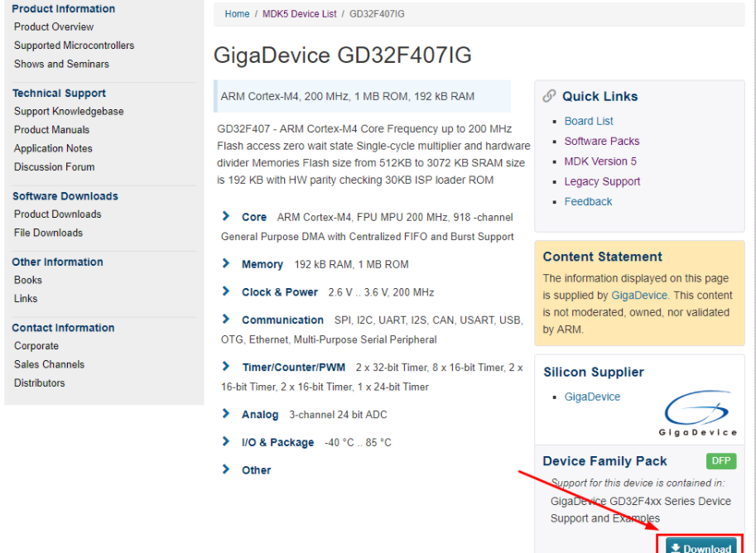Follow GigaDevice link in Content Statement
The image size is (756, 553).
[x=639, y=295]
